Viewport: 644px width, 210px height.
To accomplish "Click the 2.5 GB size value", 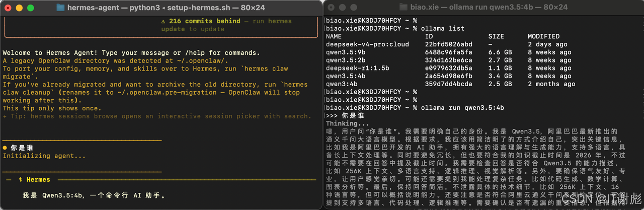I will [x=500, y=85].
